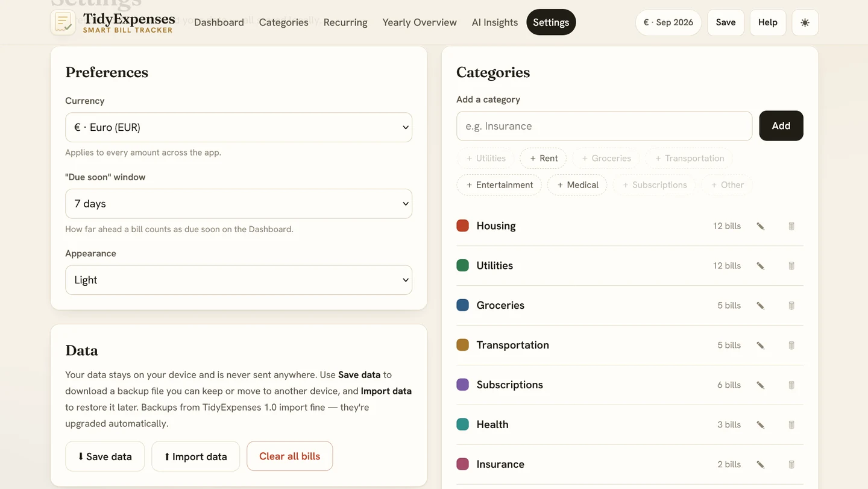868x489 pixels.
Task: Click the "2 bills" count beside Insurance
Action: 729,464
